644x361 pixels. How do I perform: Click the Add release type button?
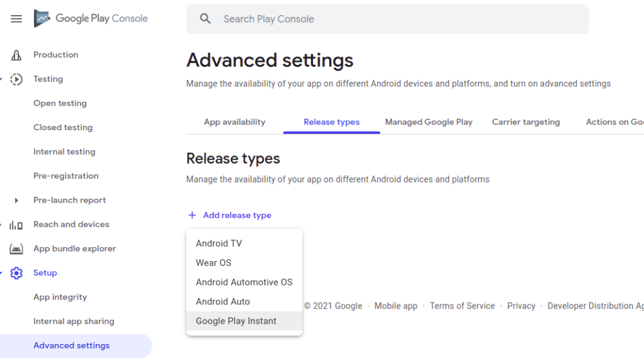click(x=230, y=215)
